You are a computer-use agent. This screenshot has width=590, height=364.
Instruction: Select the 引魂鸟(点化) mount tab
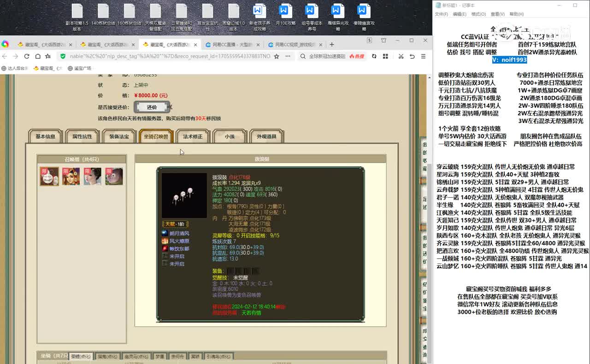pos(218,356)
